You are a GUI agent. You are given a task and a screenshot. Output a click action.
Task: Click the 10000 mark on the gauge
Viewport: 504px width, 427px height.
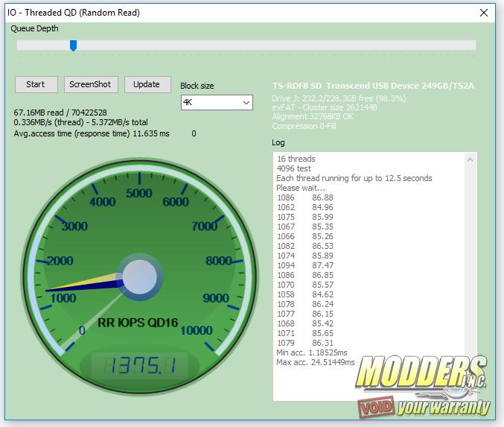[x=197, y=330]
